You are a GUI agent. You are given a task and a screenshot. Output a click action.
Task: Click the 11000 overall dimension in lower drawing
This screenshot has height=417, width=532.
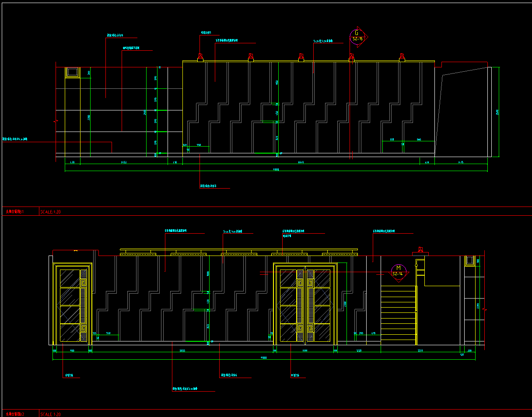point(263,357)
